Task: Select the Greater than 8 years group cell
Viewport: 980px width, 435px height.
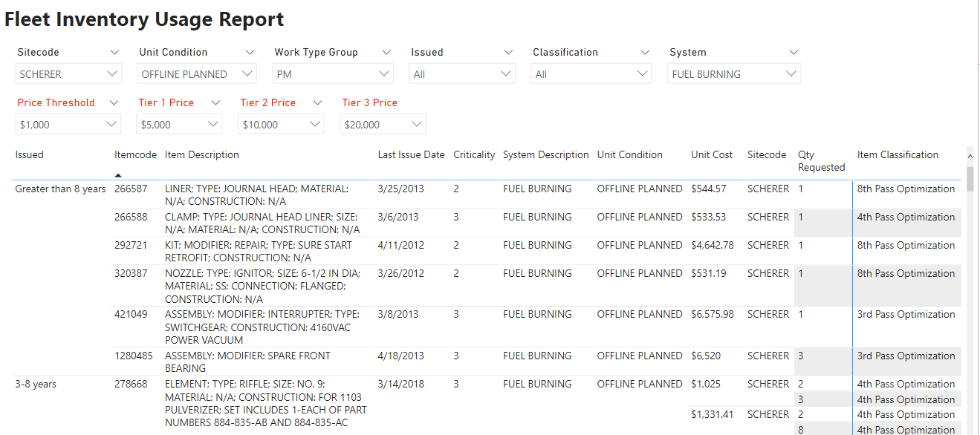Action: coord(61,189)
